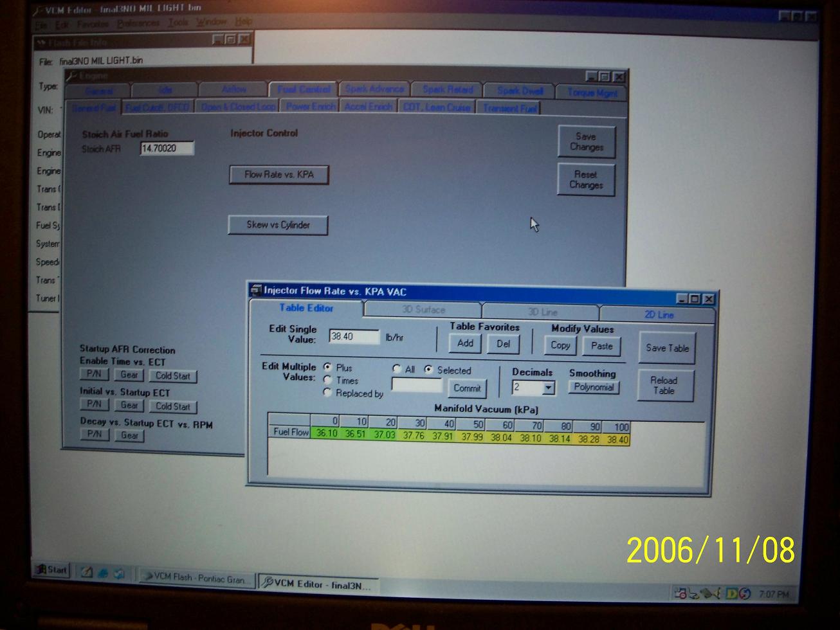Click the Stoich AFR input field
Screen dimensions: 840x630
167,148
